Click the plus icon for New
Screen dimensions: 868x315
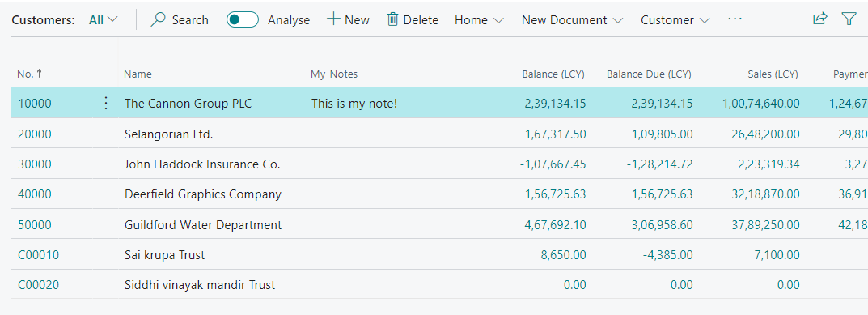332,19
